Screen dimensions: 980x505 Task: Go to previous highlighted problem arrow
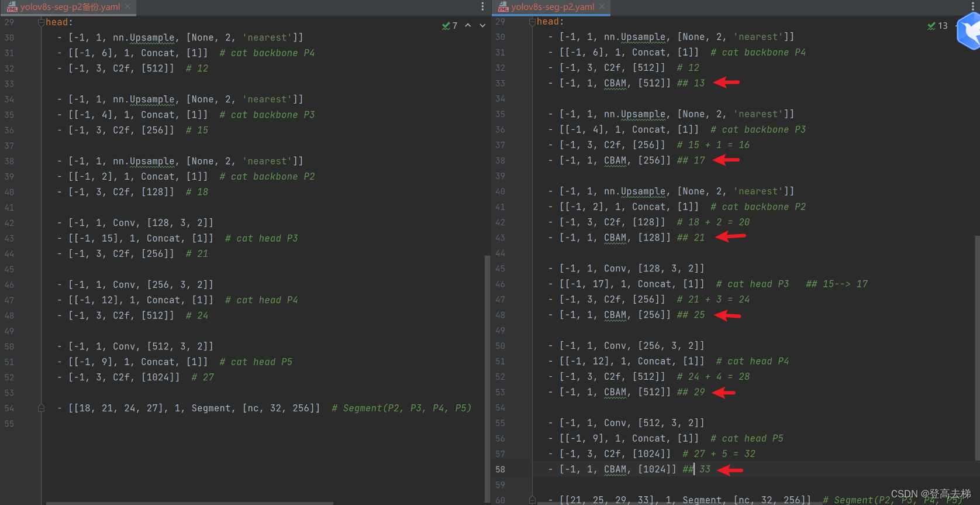[x=468, y=26]
